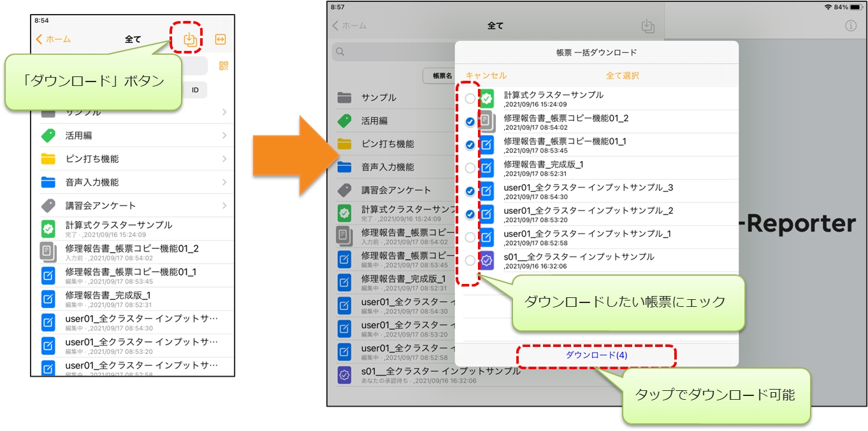Open 講習会アンケート via its chevron on phone
The image size is (868, 431).
coord(224,206)
